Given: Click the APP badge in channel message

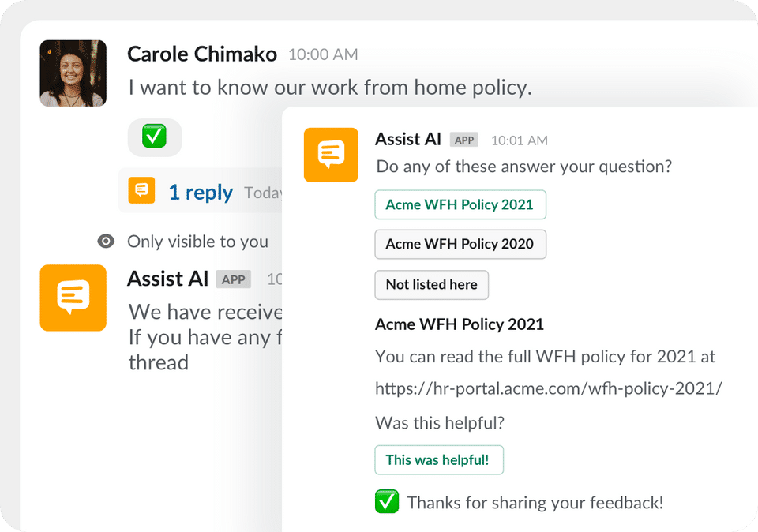Looking at the screenshot, I should (233, 279).
